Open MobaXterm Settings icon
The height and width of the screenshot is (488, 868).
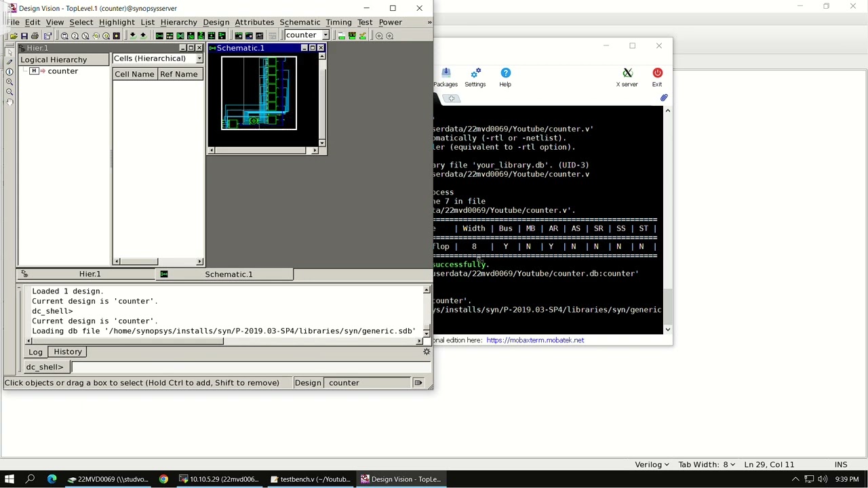click(475, 77)
